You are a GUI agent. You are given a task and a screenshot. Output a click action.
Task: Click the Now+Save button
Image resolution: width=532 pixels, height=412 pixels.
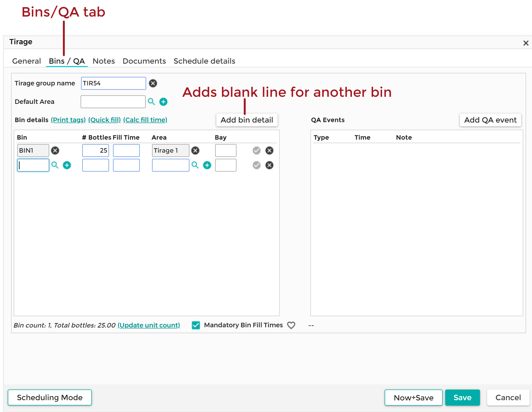[413, 397]
